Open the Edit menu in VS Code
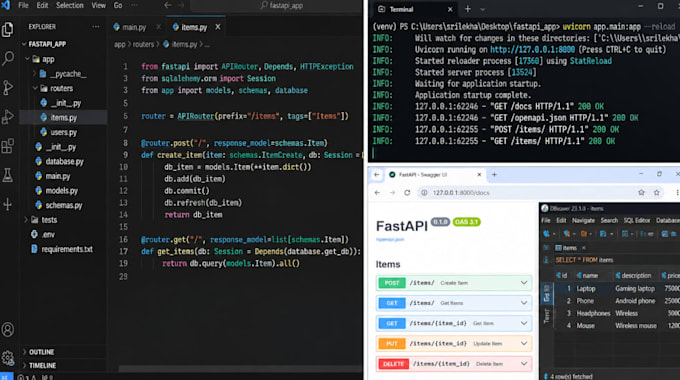The width and height of the screenshot is (680, 380). (x=42, y=5)
